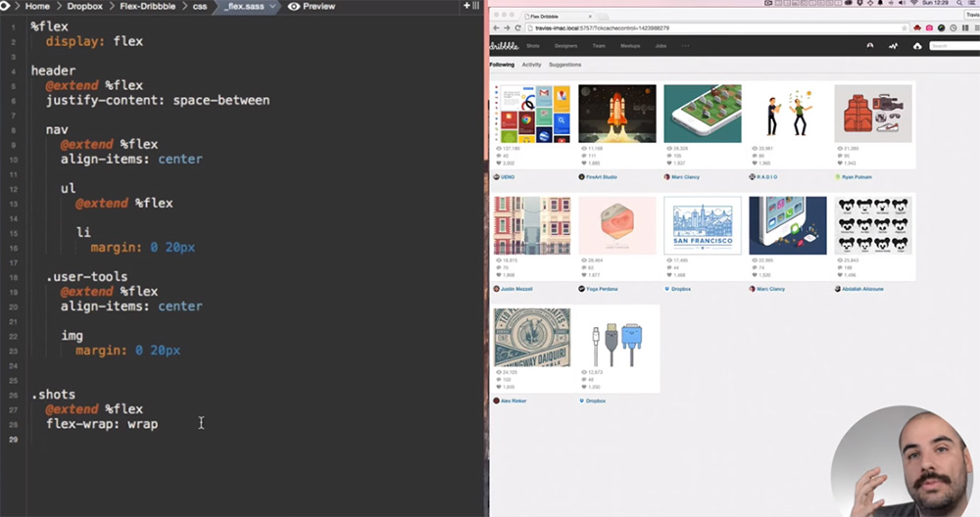
Task: Click the Dropbox breadcrumb folder
Action: (84, 6)
